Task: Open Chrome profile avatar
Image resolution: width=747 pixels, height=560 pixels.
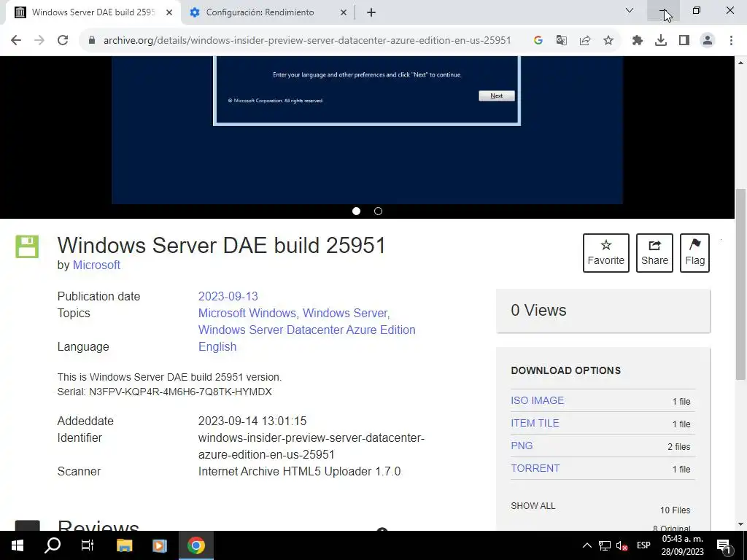Action: [708, 41]
